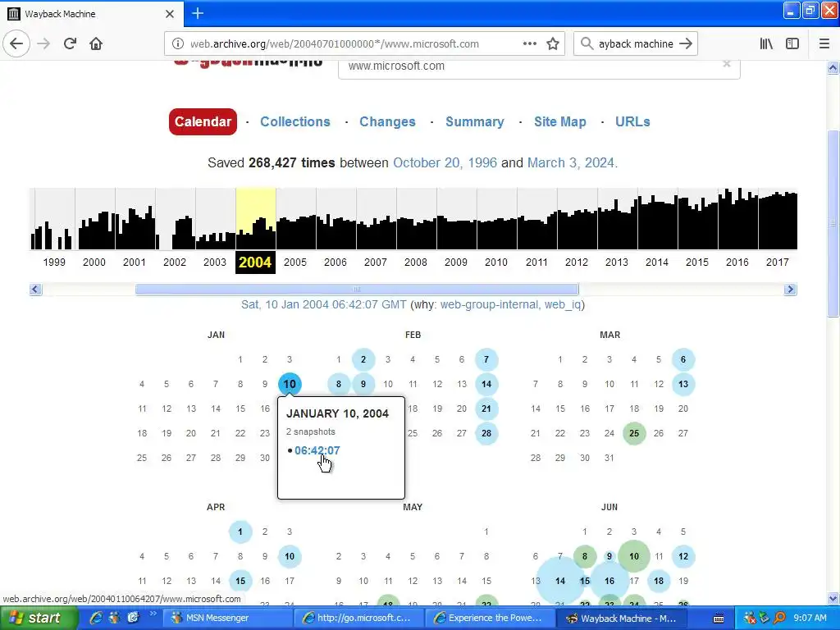
Task: Reload the current page
Action: [71, 43]
